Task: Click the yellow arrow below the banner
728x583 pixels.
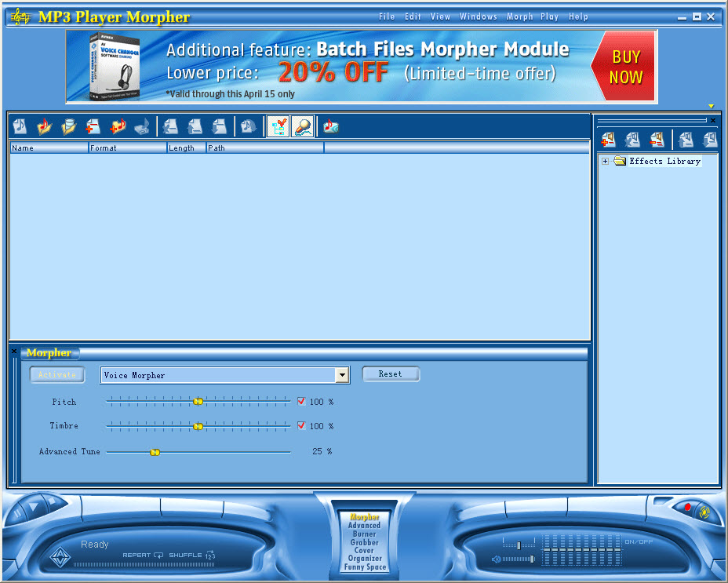Action: 712,106
